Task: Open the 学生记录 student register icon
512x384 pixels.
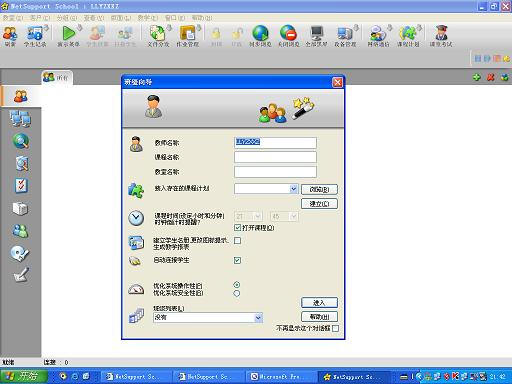Action: point(34,36)
